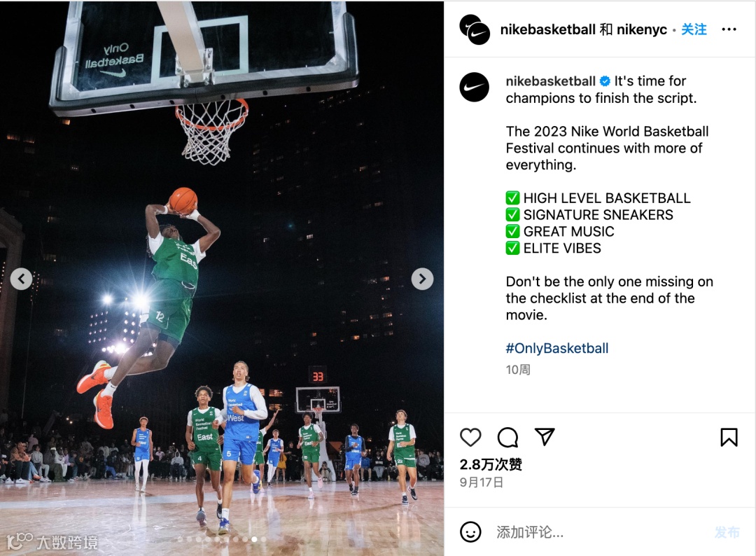Click the 发布 post comment button
The image size is (756, 556).
pyautogui.click(x=727, y=532)
